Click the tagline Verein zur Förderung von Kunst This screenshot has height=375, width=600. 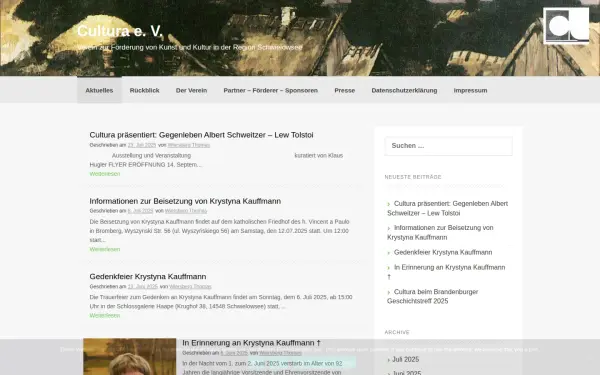tap(190, 47)
